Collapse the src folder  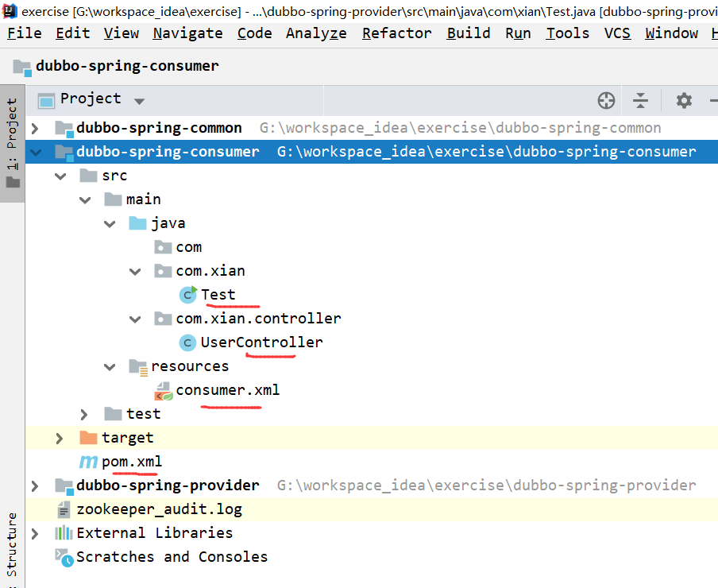pos(60,176)
